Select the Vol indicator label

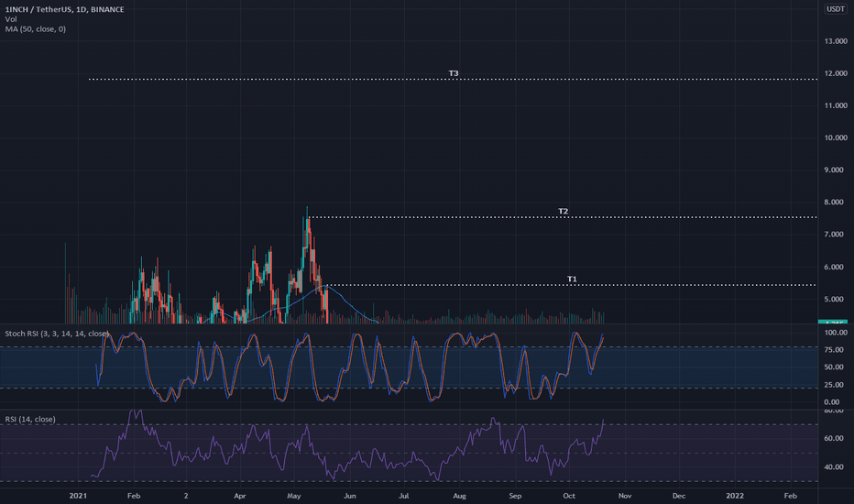point(11,19)
